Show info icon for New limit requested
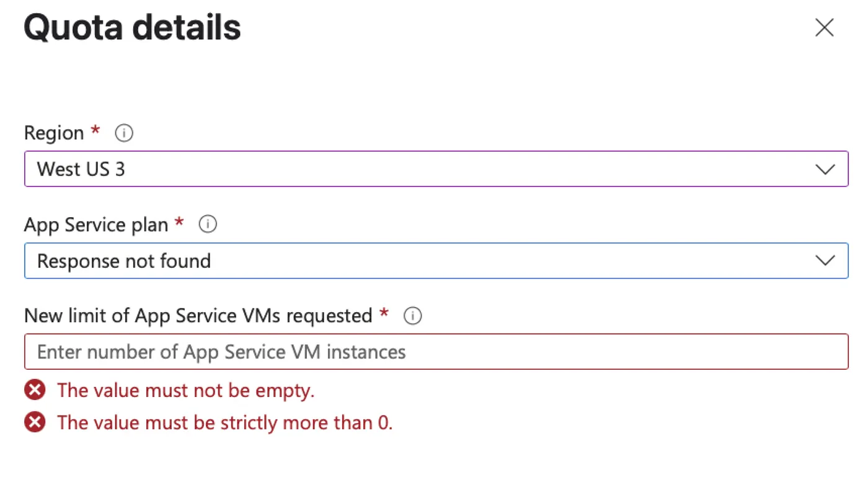The height and width of the screenshot is (487, 868). click(x=412, y=316)
